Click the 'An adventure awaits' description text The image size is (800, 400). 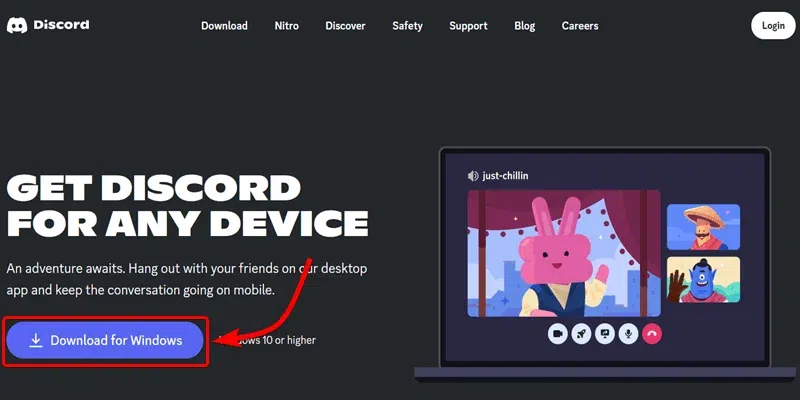(187, 279)
